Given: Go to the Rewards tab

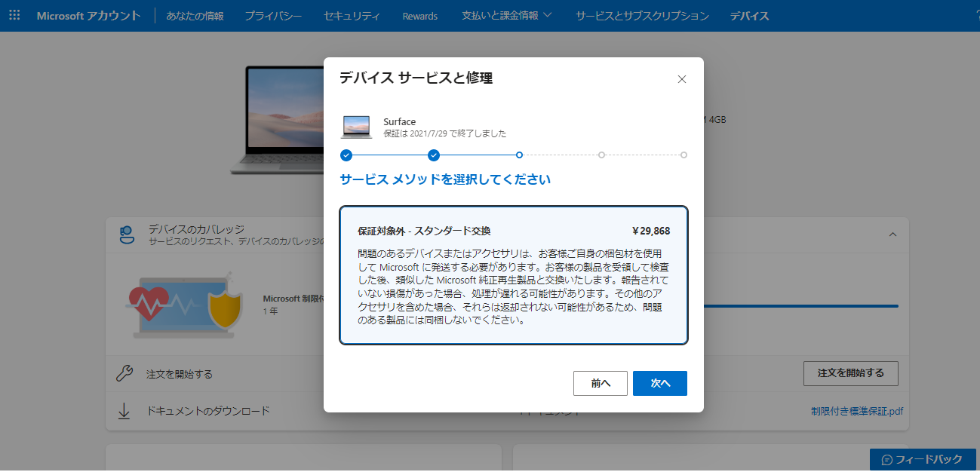Looking at the screenshot, I should [420, 16].
